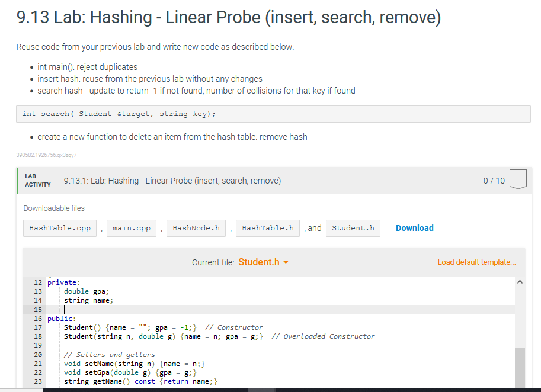Click the score shield badge beside 0/10
The height and width of the screenshot is (392, 541).
pos(518,180)
